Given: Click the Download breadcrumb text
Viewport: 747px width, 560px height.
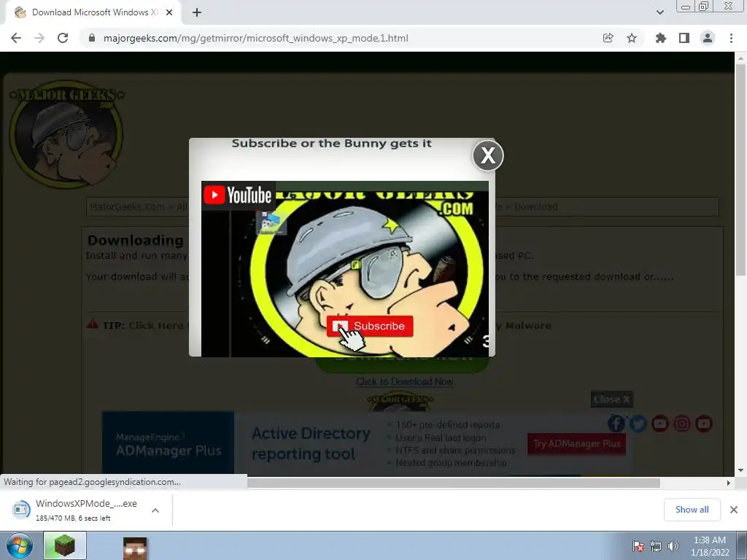Looking at the screenshot, I should 536,206.
